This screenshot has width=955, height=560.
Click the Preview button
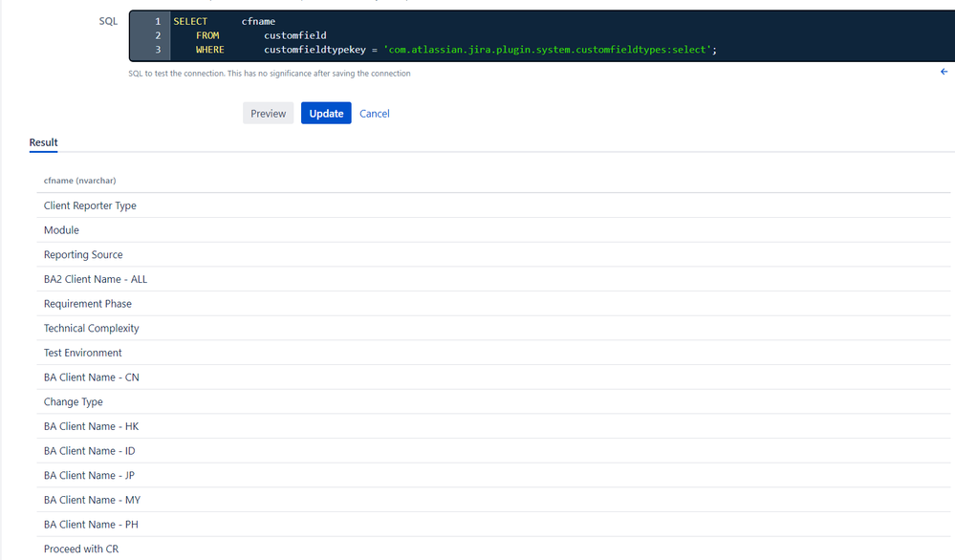268,113
